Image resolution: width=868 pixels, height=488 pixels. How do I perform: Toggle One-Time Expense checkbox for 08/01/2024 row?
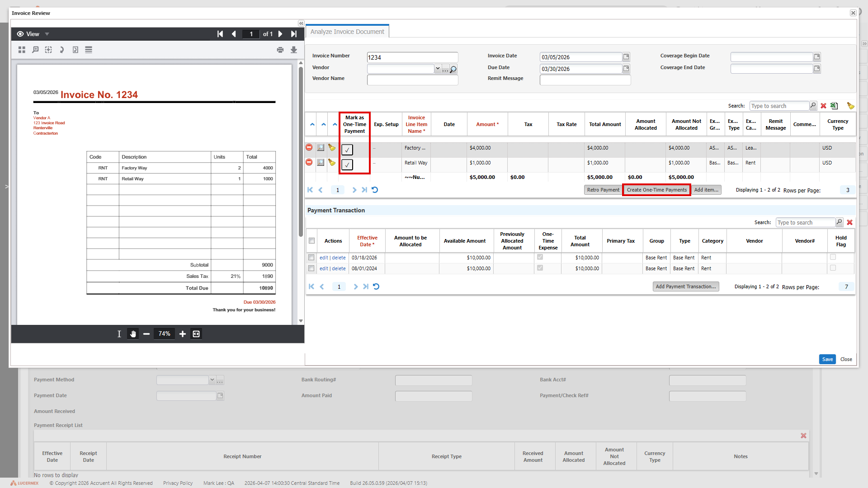pyautogui.click(x=540, y=268)
